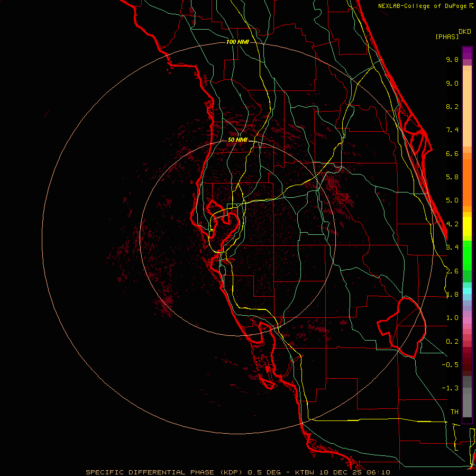Select the 5.0 scale value
476x476 pixels.
pos(452,200)
